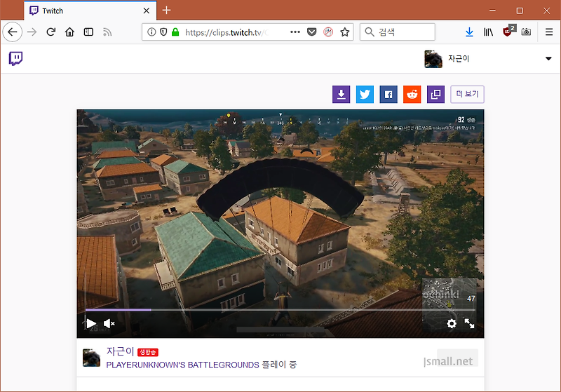The height and width of the screenshot is (392, 561).
Task: Take a screenshot with camera icon
Action: 526,32
